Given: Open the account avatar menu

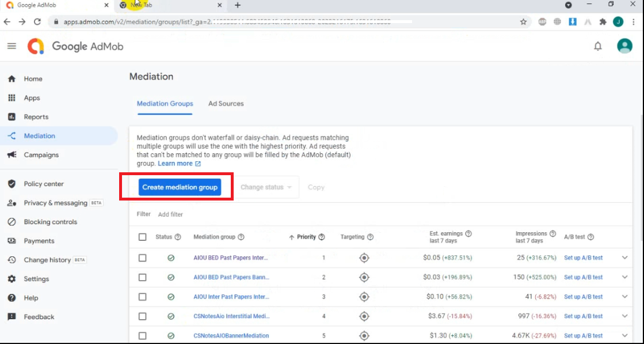Looking at the screenshot, I should point(624,46).
